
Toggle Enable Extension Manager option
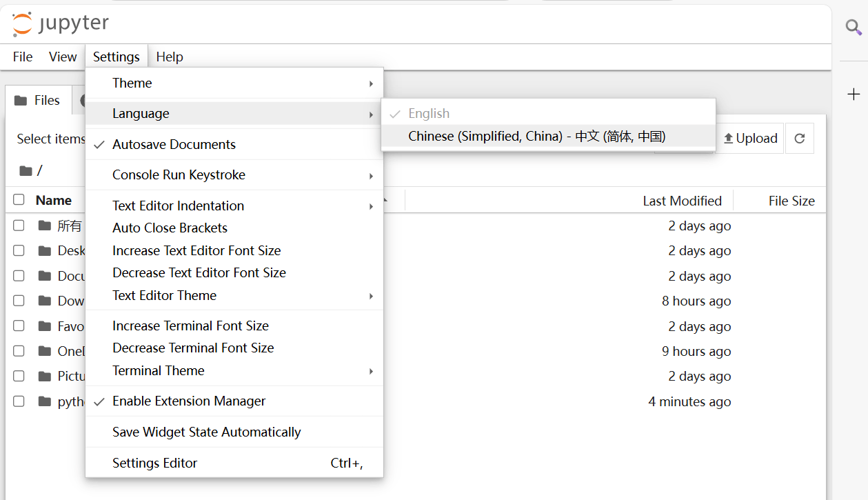click(234, 401)
